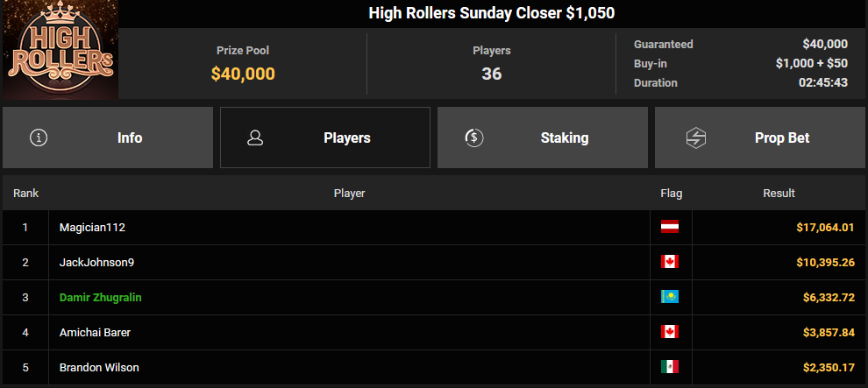Screen dimensions: 868x388
Task: Click the Info circle icon
Action: tap(39, 138)
